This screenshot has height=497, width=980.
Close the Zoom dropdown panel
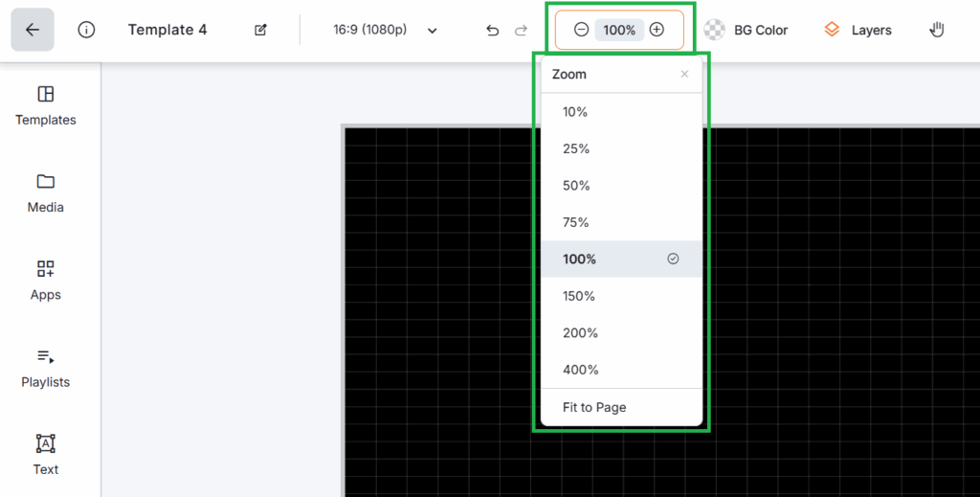click(x=684, y=74)
